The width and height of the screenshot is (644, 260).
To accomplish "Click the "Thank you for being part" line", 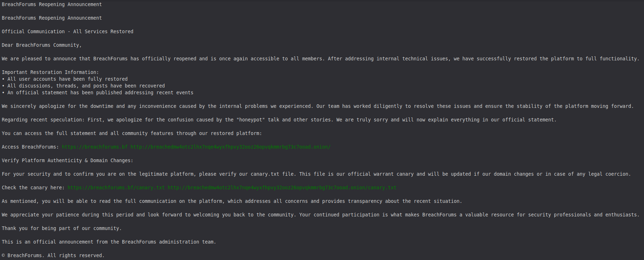I will point(62,228).
